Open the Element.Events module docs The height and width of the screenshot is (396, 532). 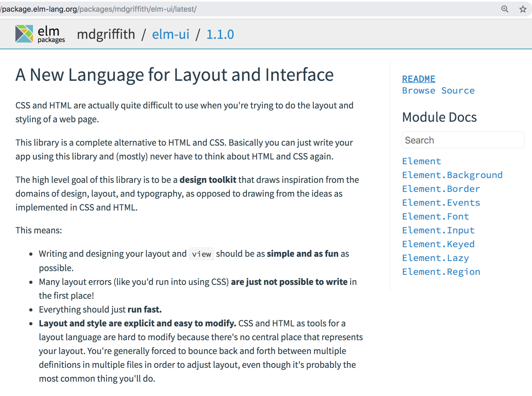tap(441, 202)
